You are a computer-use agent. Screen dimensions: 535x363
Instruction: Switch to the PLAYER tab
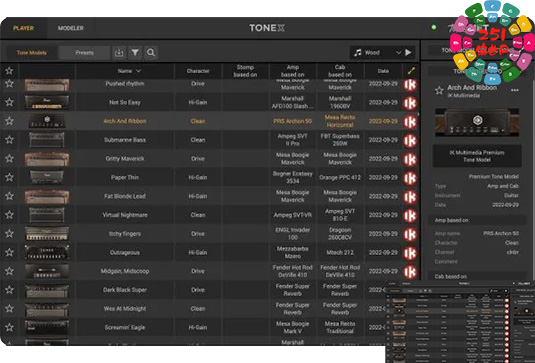(24, 28)
